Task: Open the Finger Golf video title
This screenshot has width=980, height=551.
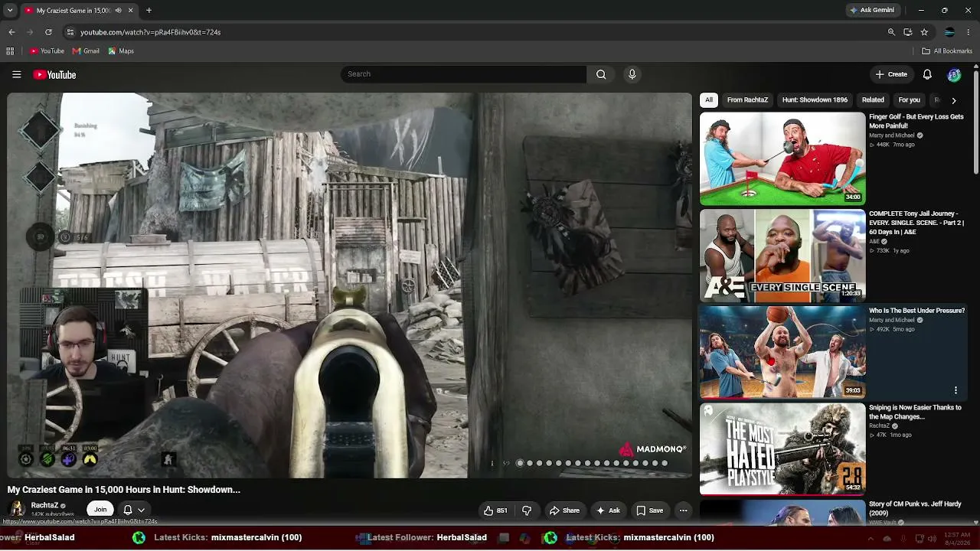Action: pyautogui.click(x=916, y=121)
